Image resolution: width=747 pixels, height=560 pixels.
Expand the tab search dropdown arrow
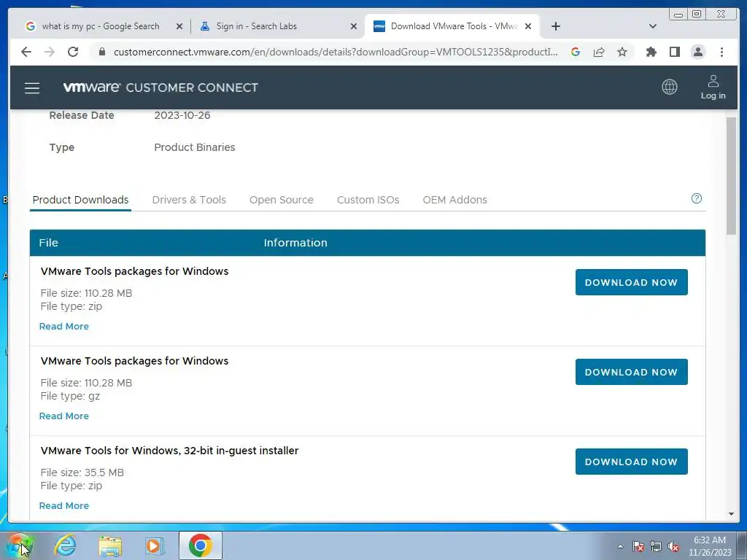click(653, 26)
